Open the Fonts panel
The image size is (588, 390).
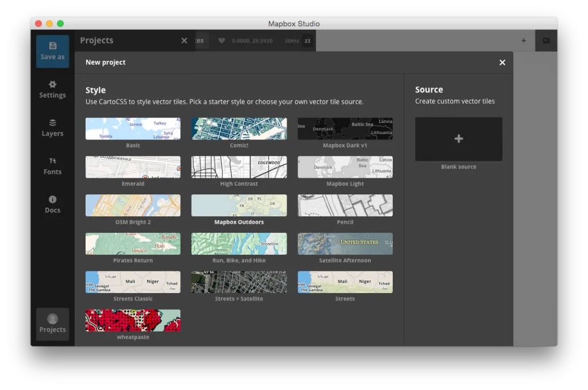[x=52, y=166]
